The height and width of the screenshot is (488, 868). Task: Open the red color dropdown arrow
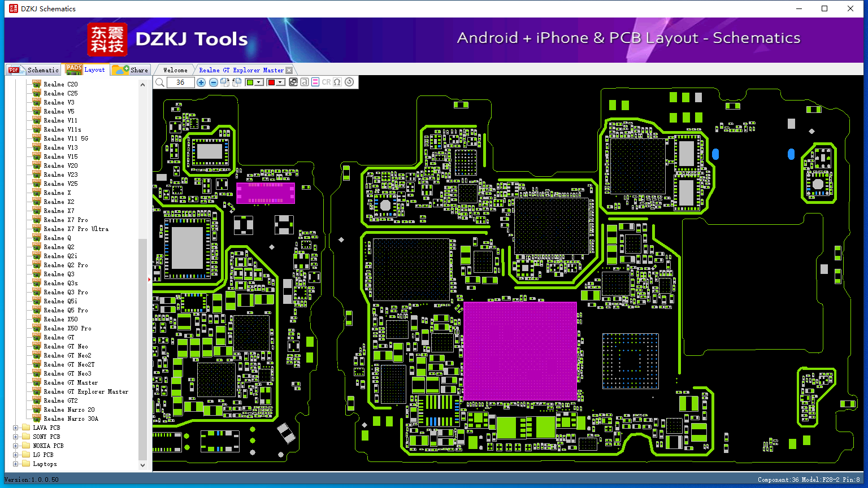click(x=280, y=82)
